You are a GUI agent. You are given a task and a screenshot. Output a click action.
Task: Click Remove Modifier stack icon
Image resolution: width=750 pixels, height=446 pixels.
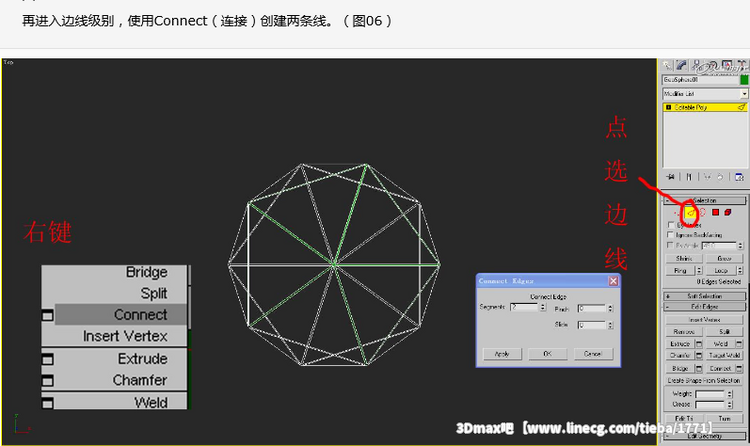[x=720, y=177]
